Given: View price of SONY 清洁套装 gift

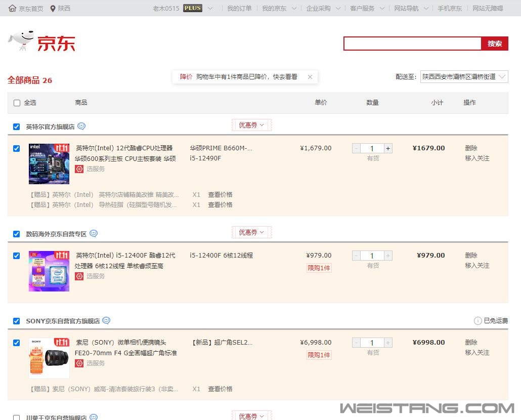Looking at the screenshot, I should pos(220,389).
